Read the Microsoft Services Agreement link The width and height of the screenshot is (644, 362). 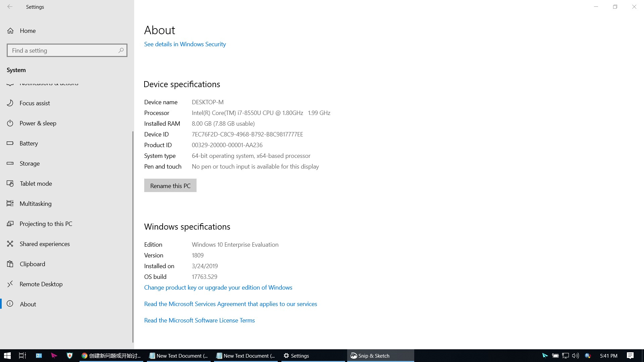[230, 304]
